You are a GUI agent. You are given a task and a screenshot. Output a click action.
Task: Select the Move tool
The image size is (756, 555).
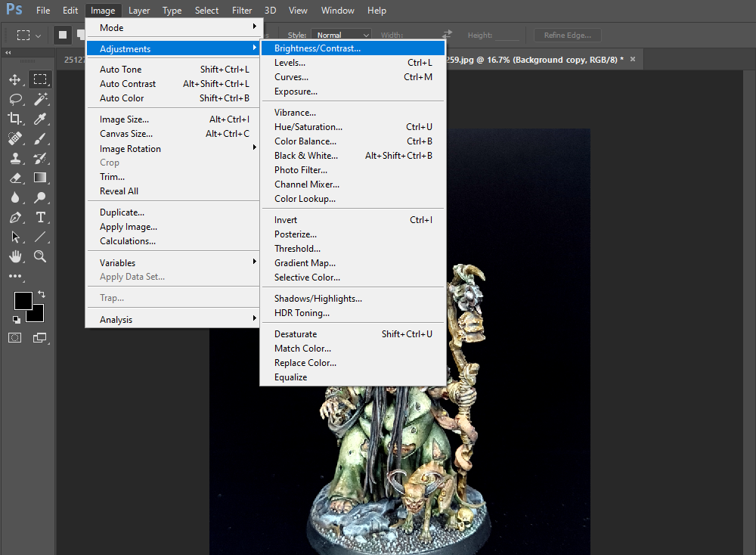15,79
